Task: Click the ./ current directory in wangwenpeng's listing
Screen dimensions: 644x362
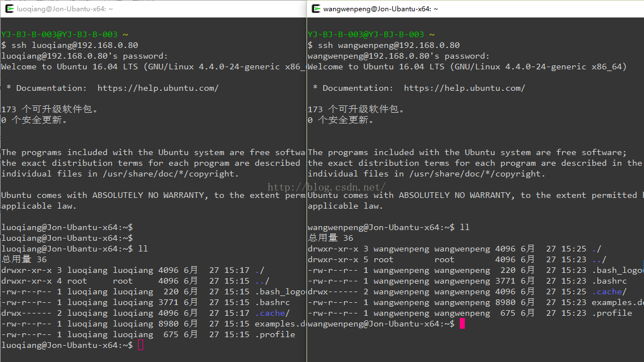Action: [596, 249]
